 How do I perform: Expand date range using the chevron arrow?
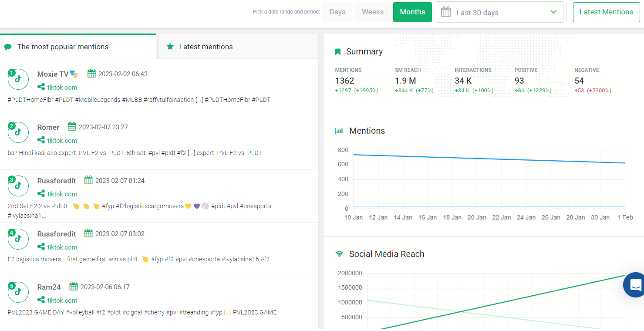553,12
